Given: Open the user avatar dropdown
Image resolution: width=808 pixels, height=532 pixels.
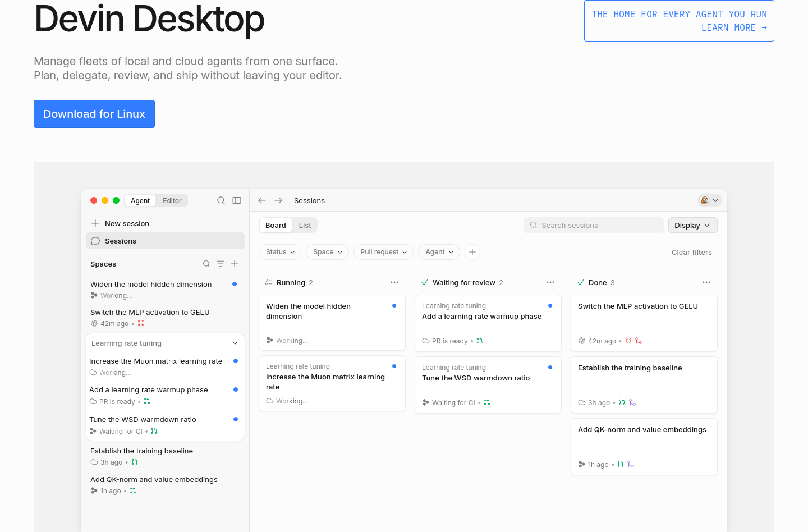Looking at the screenshot, I should 710,200.
